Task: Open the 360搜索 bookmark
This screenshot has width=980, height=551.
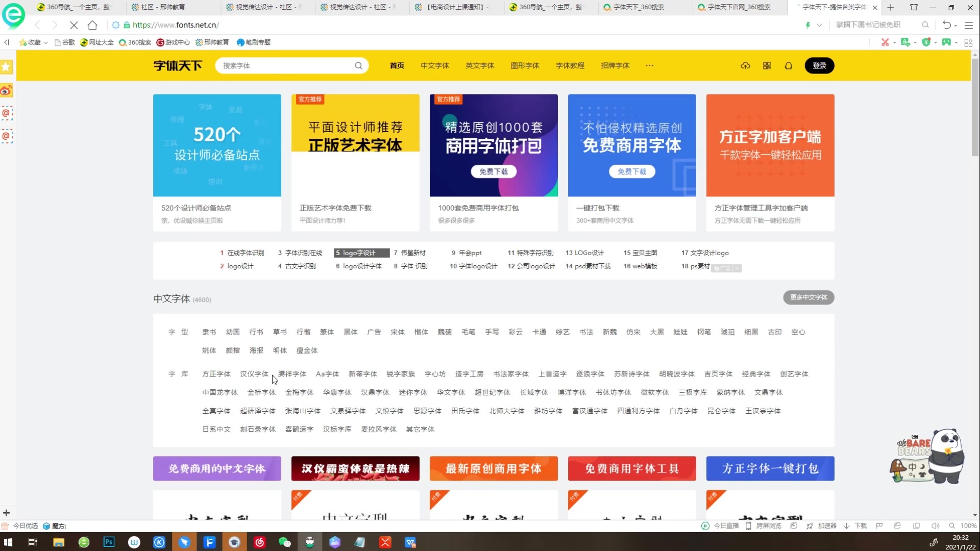Action: pos(135,42)
